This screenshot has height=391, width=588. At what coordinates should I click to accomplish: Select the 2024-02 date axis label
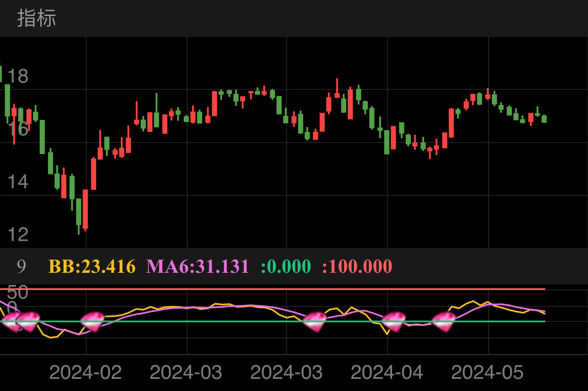tap(85, 372)
